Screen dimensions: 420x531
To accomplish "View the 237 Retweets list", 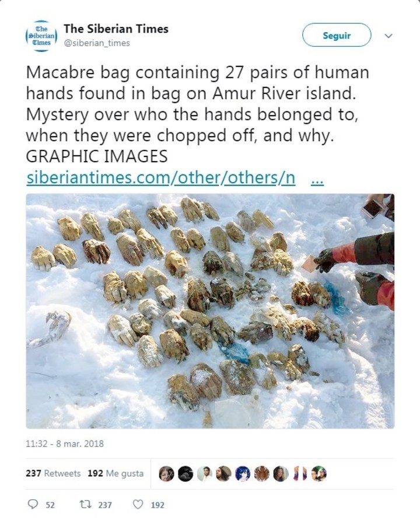I will 53,473.
